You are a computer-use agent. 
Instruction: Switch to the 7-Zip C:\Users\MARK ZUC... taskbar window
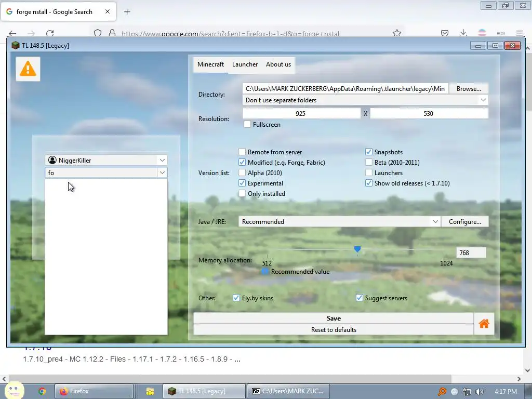[288, 391]
